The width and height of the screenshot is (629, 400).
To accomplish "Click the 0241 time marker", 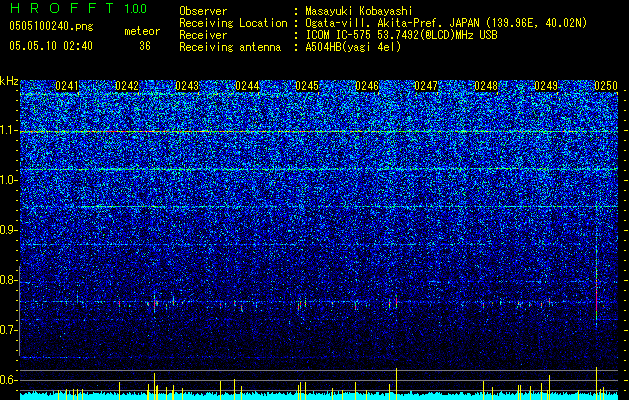I will pyautogui.click(x=67, y=86).
